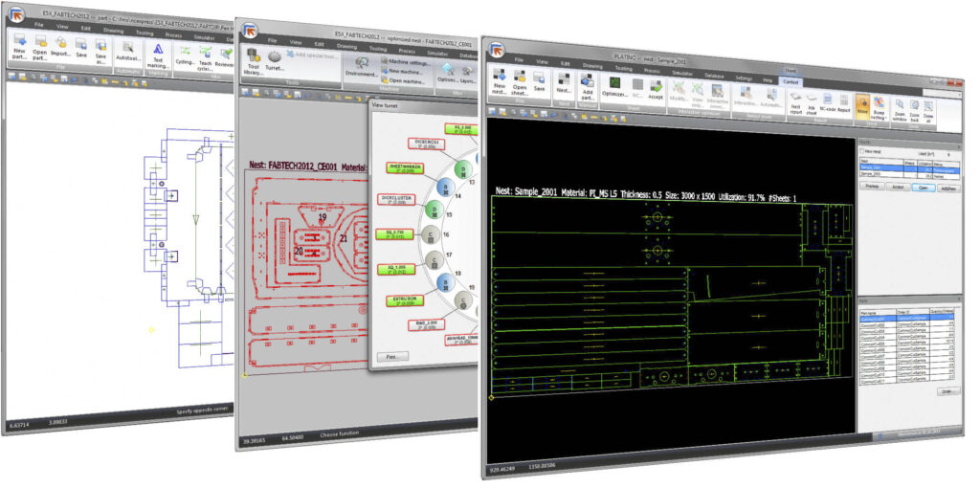
Task: Open the Context ribbon tab
Action: click(x=791, y=82)
